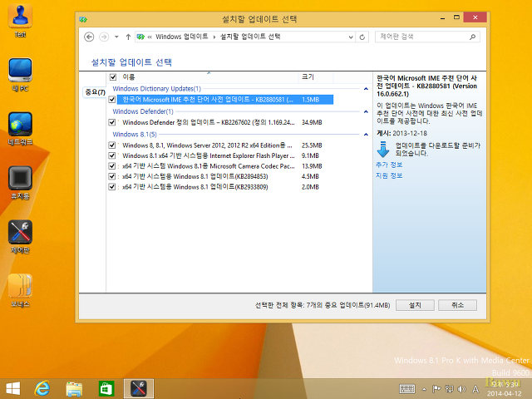Select the Camera Codec Pack row text
This screenshot has width=532, height=399.
[209, 166]
